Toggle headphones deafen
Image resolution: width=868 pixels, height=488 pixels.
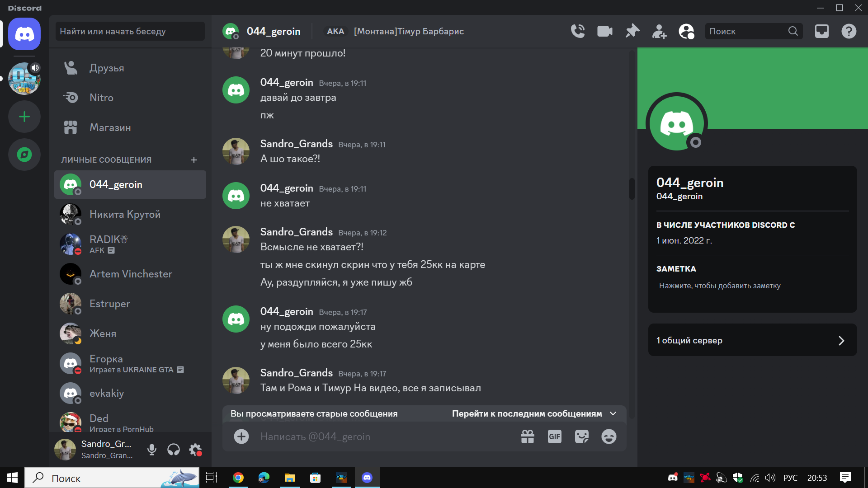point(174,450)
